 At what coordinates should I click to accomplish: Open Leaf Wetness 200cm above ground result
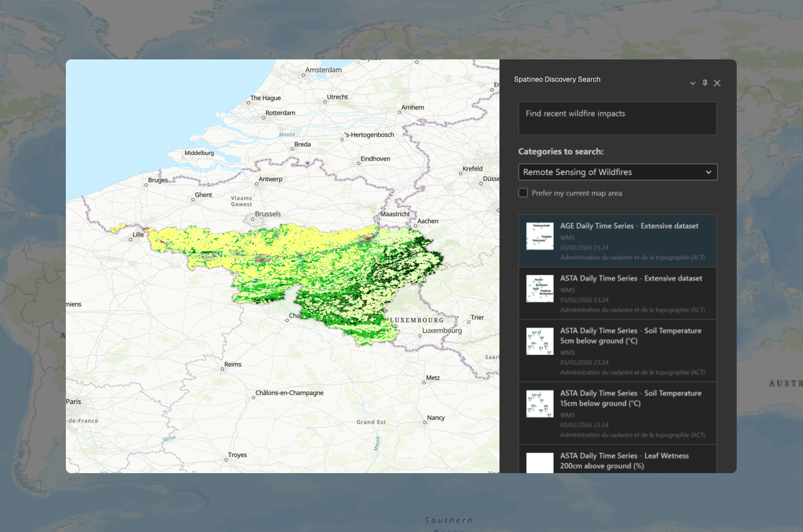click(x=624, y=461)
